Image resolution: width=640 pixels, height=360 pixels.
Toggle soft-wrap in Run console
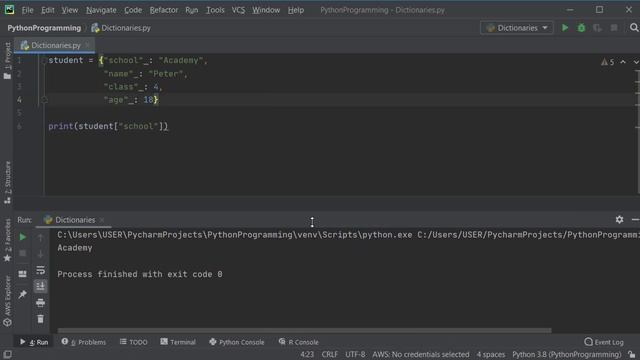(x=40, y=270)
